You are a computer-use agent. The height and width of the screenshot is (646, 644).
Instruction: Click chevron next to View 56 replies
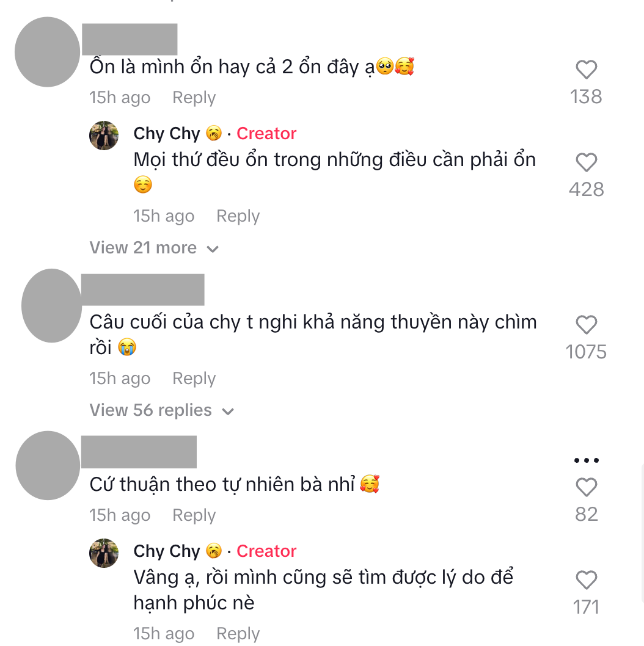228,411
